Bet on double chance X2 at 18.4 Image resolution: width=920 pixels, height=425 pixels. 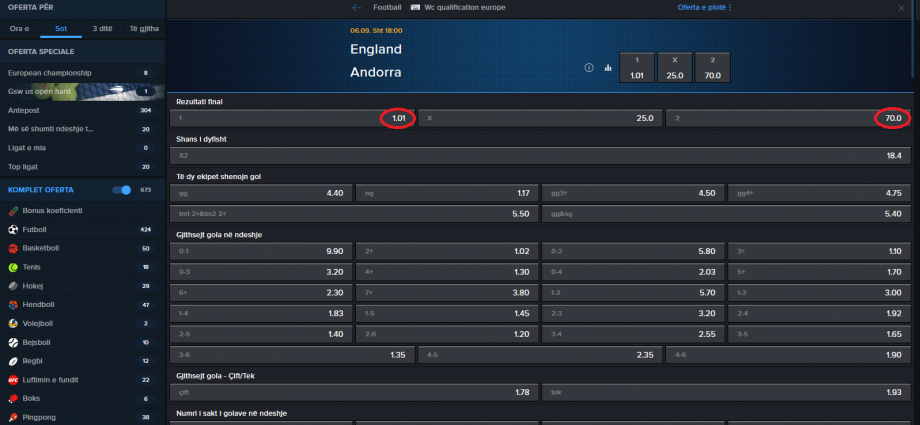pyautogui.click(x=540, y=156)
